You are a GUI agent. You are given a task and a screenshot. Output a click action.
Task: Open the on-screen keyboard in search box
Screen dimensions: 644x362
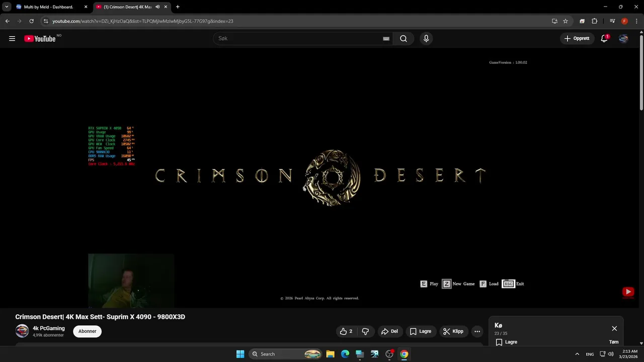point(386,39)
